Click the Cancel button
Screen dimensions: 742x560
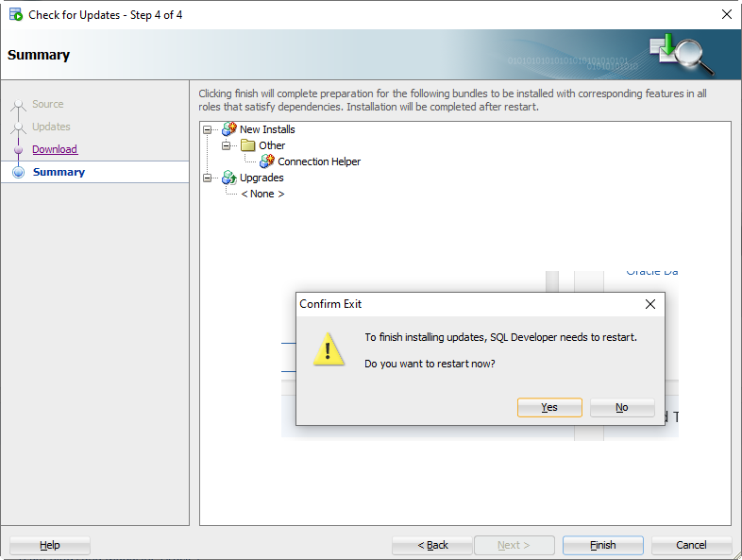click(691, 545)
